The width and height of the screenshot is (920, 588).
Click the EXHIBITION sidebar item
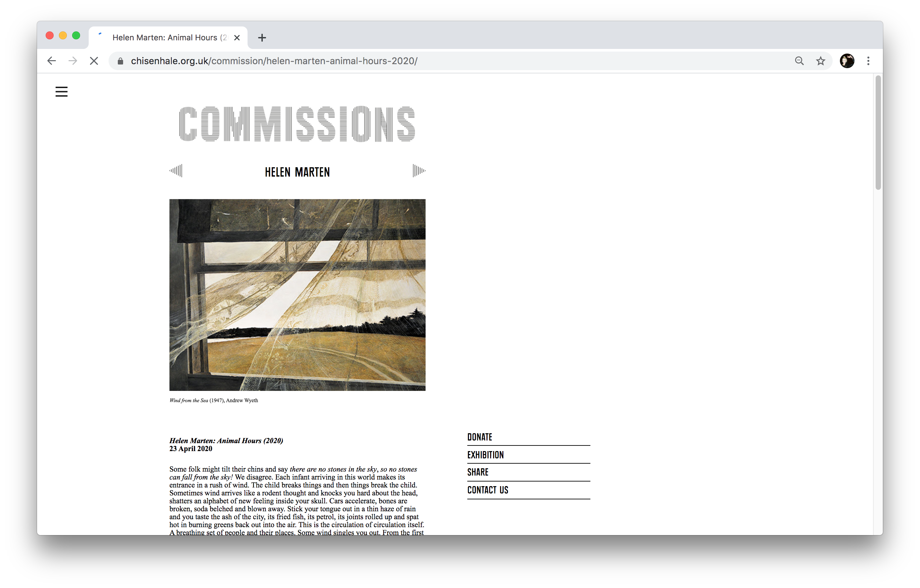pyautogui.click(x=486, y=455)
